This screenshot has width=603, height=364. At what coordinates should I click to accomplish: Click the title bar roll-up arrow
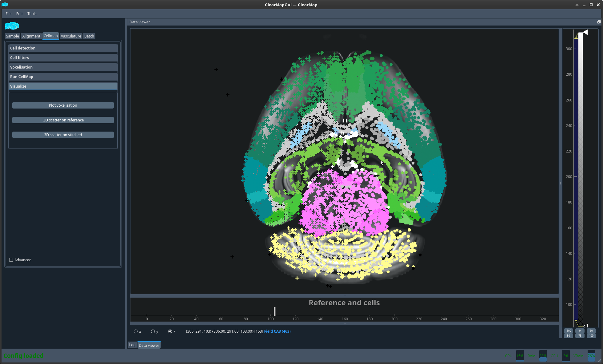tap(577, 5)
